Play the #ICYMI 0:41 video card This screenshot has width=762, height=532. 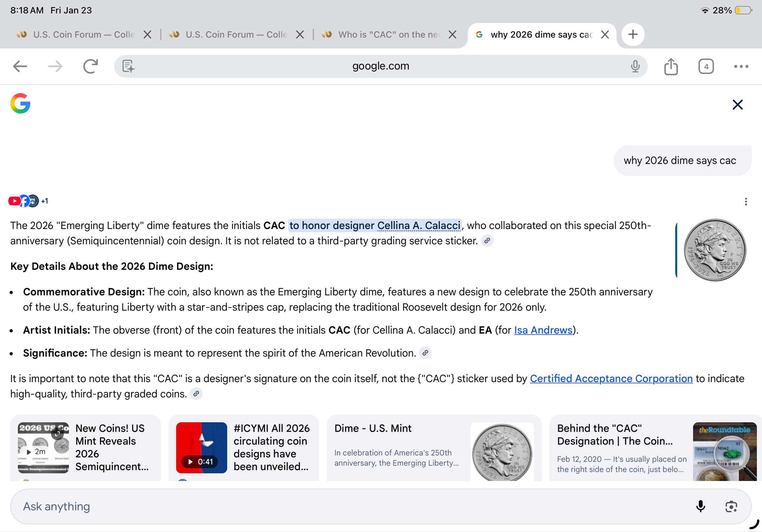tap(201, 447)
